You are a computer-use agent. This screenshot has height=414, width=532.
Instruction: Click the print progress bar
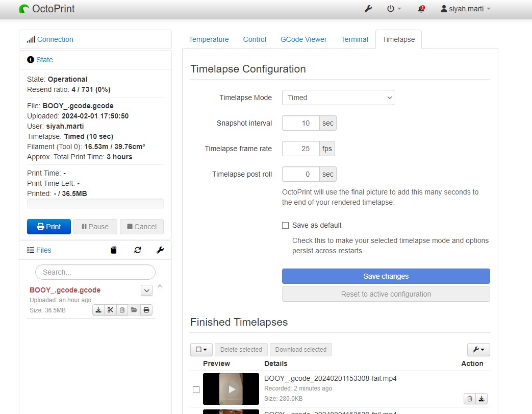pyautogui.click(x=95, y=204)
